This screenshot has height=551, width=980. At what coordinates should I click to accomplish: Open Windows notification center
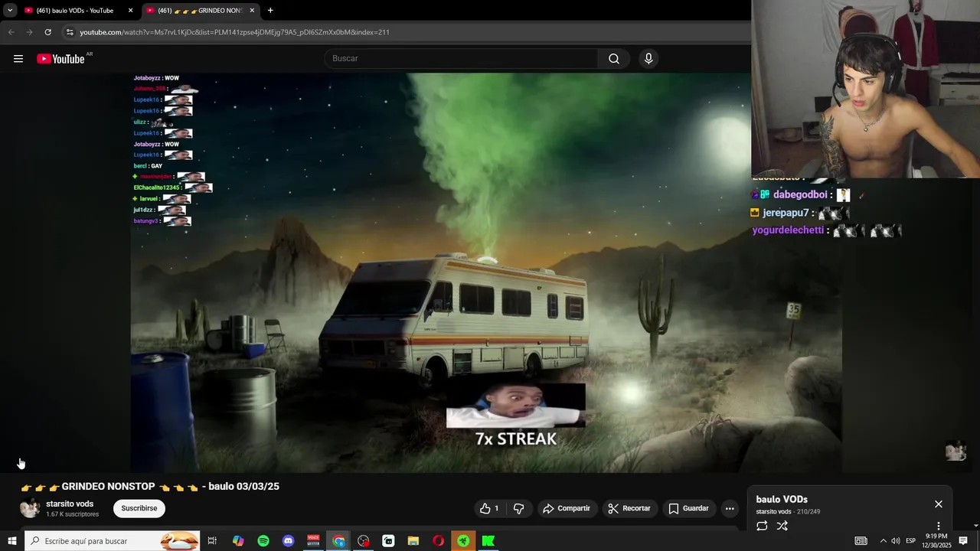[x=964, y=541]
